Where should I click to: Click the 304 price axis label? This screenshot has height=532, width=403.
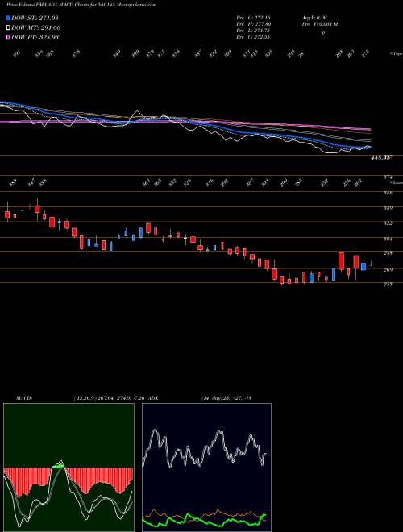pyautogui.click(x=388, y=239)
